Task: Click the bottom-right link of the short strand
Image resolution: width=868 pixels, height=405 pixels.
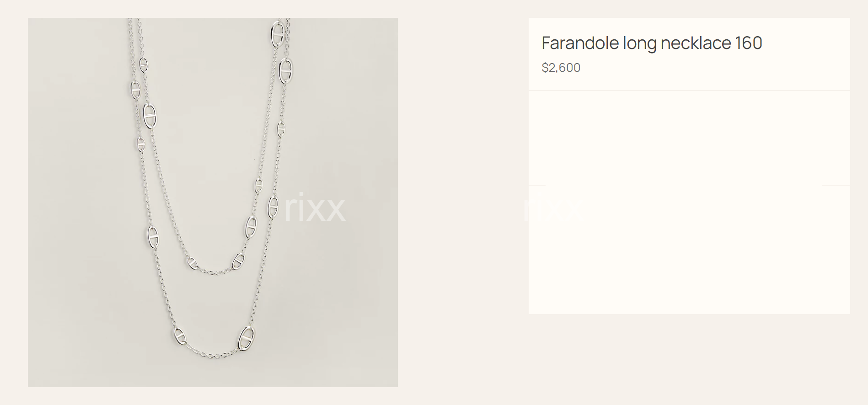Action: pyautogui.click(x=238, y=261)
